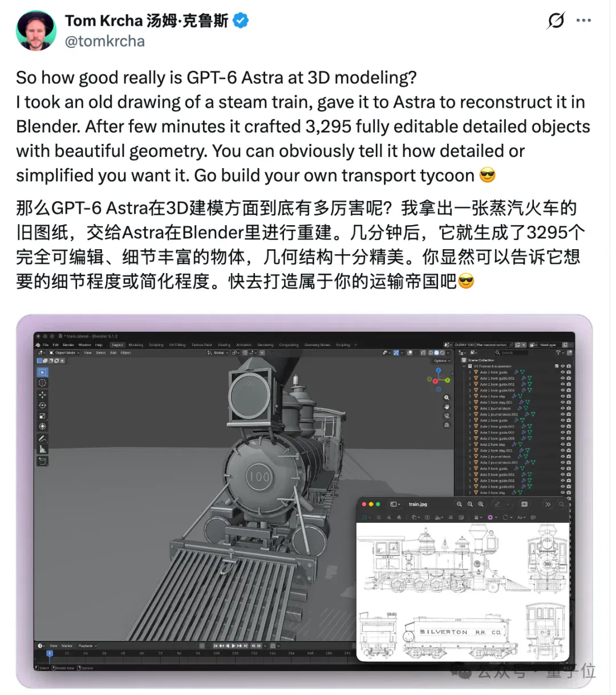This screenshot has height=695, width=616.
Task: Select the Move tool
Action: (42, 395)
